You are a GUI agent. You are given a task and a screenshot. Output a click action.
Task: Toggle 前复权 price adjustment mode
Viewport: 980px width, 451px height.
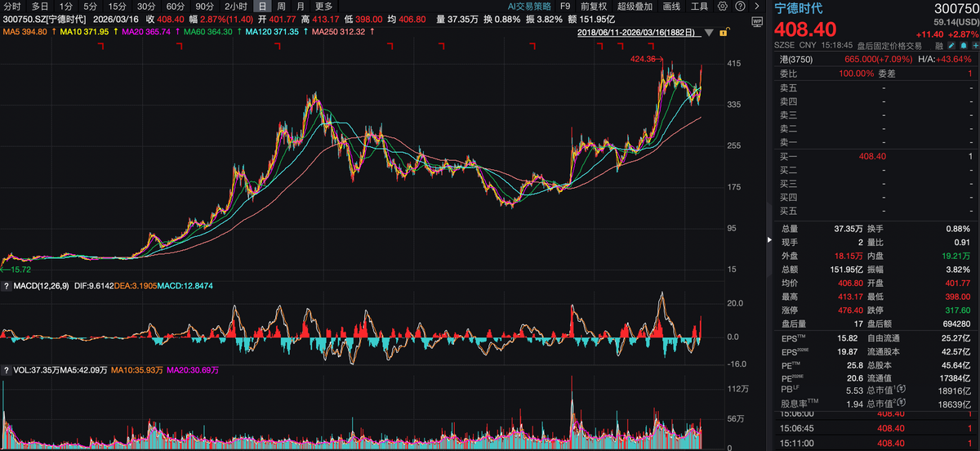pyautogui.click(x=592, y=7)
